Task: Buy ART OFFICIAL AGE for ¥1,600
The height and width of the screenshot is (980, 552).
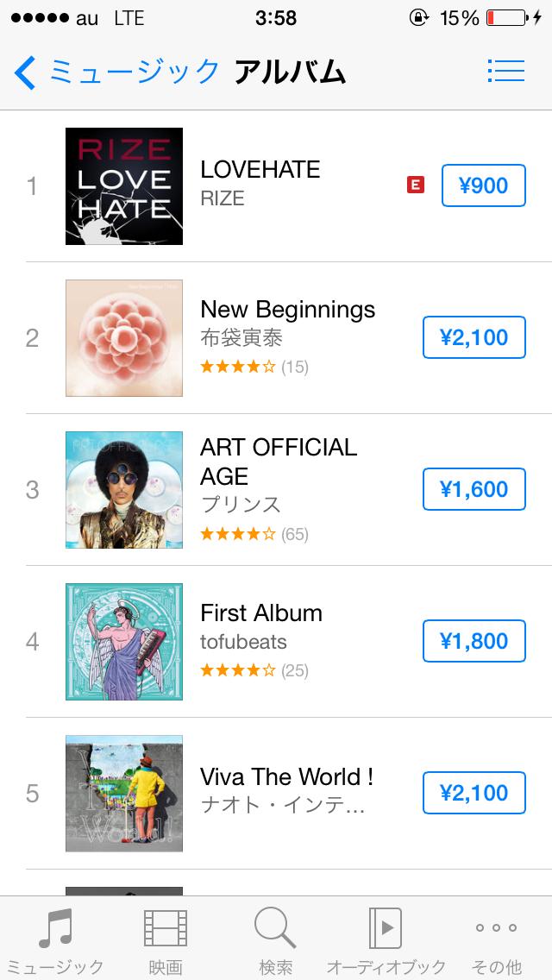Action: pos(474,489)
